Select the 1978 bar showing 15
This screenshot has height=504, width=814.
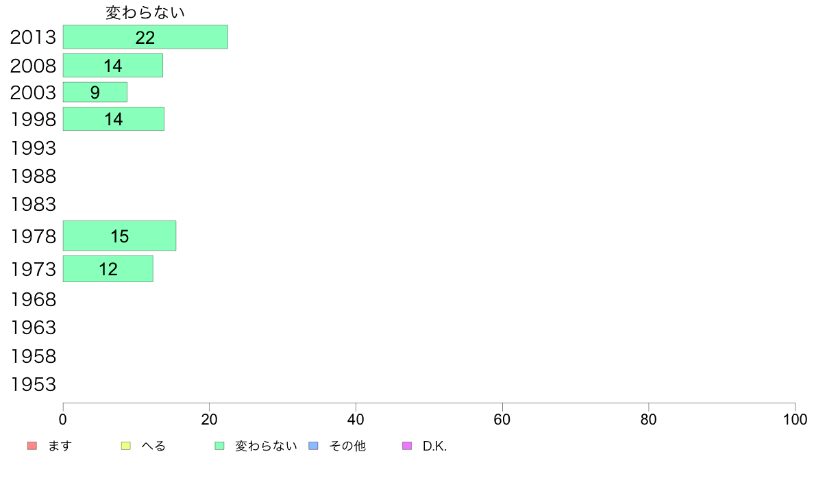tap(119, 236)
